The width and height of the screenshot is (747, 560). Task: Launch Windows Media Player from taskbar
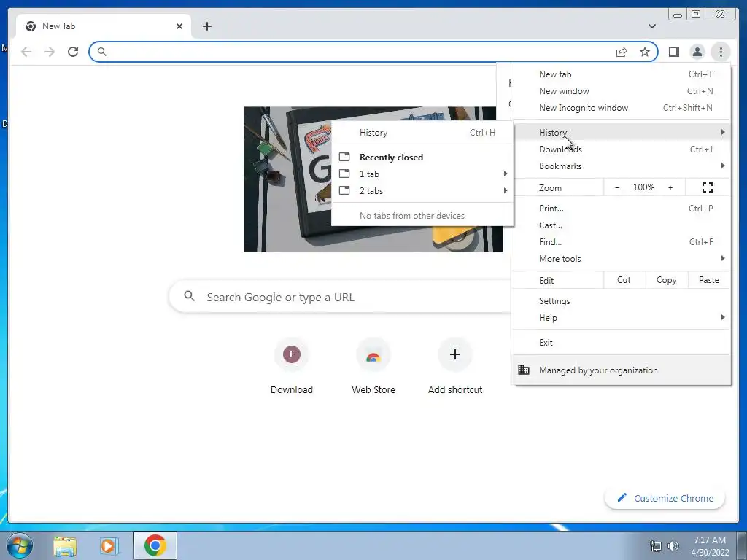click(x=109, y=545)
